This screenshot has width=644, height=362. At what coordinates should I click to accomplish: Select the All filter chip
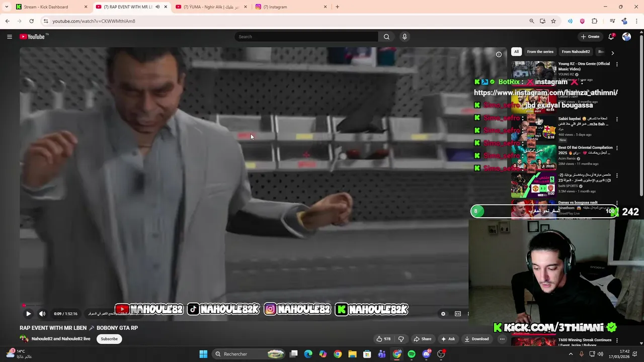click(x=516, y=52)
